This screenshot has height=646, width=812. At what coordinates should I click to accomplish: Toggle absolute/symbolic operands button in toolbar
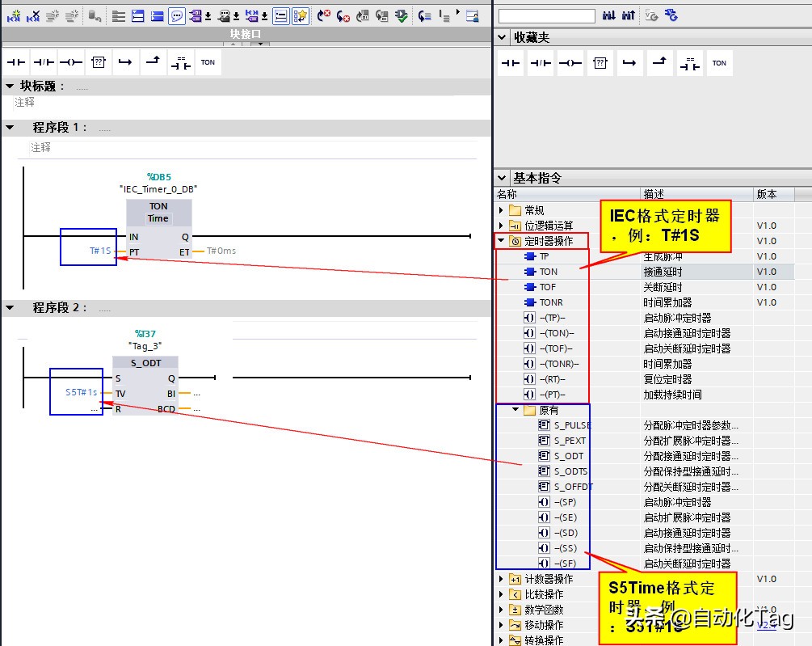tap(196, 15)
